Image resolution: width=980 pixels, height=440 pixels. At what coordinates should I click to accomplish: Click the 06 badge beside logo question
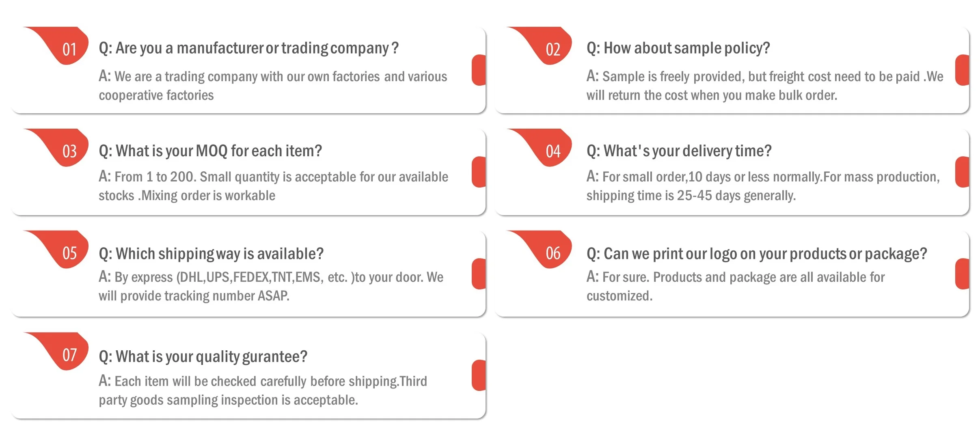553,253
